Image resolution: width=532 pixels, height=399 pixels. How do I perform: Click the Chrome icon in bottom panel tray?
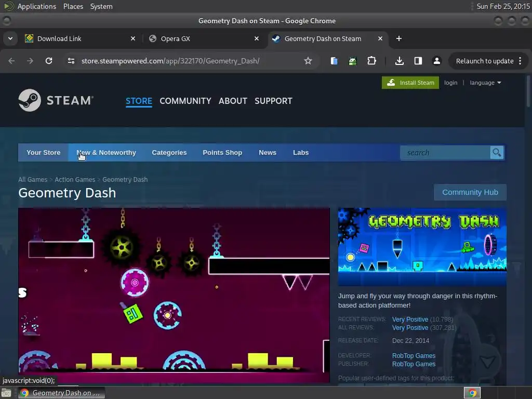(472, 393)
